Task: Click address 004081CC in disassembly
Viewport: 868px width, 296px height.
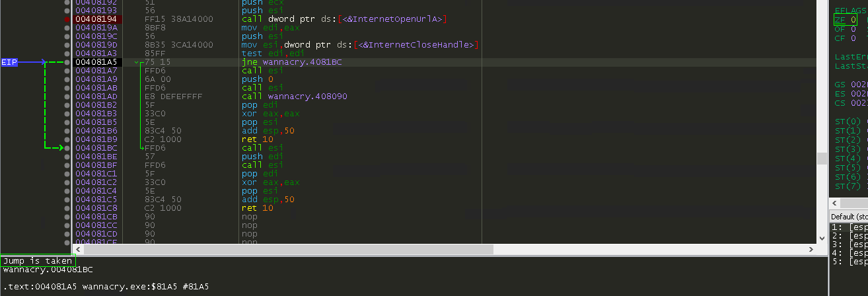Action: tap(96, 225)
